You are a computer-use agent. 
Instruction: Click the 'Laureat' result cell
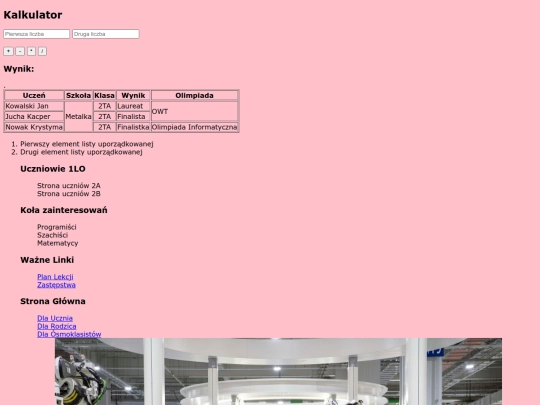[x=133, y=106]
